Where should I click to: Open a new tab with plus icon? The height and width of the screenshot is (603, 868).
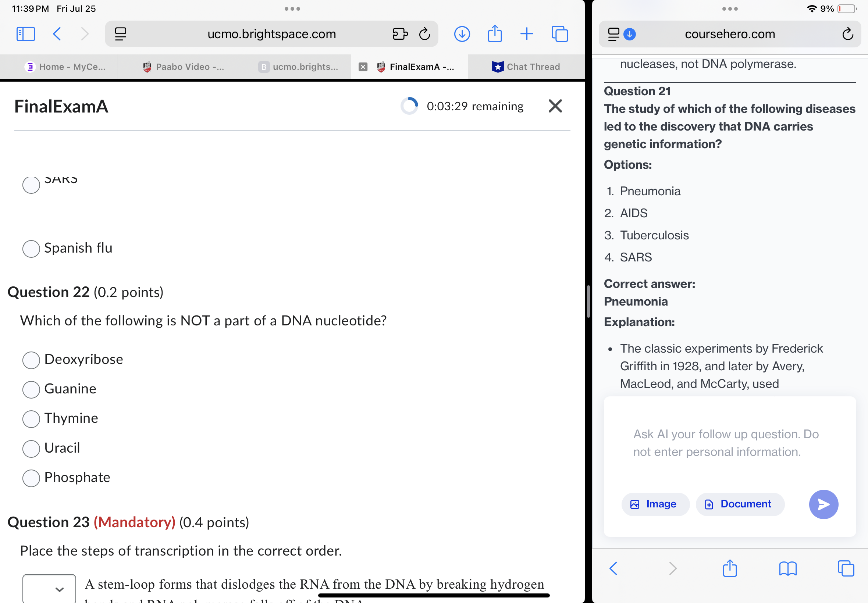[x=526, y=34]
